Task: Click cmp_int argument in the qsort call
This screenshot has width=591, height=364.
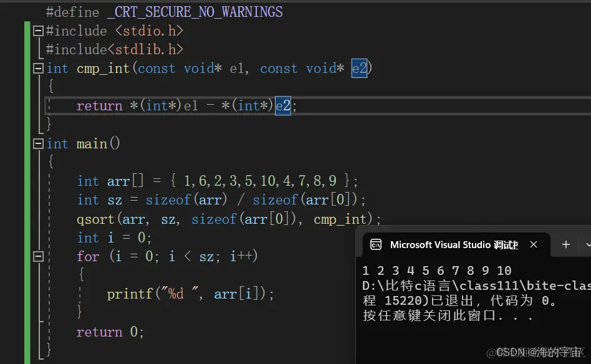Action: [340, 219]
